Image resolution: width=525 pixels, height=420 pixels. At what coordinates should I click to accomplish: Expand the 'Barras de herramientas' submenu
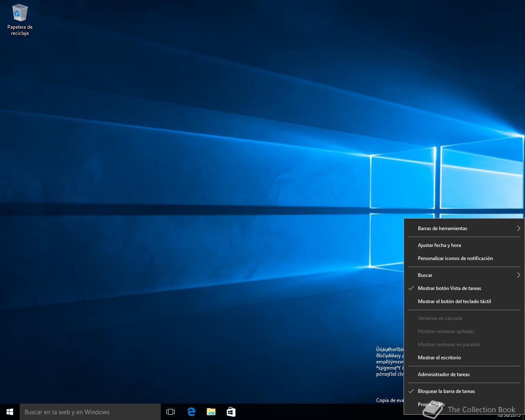[464, 228]
